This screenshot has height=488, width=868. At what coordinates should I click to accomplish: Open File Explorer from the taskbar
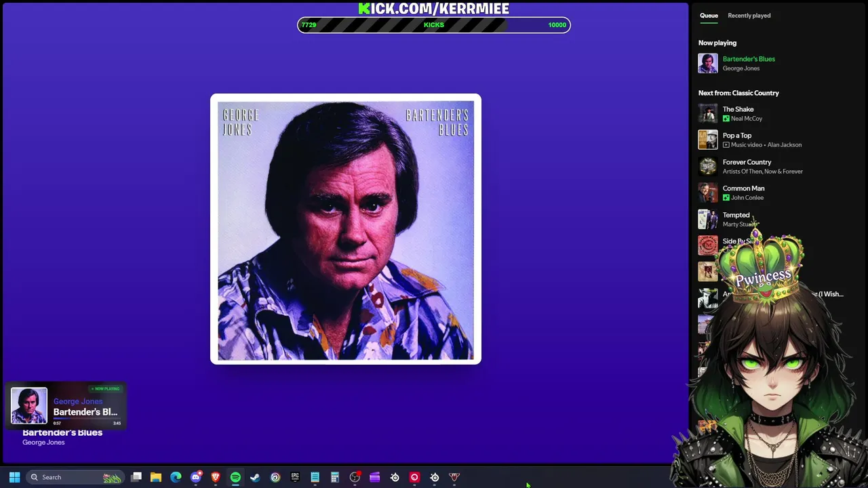point(156,477)
